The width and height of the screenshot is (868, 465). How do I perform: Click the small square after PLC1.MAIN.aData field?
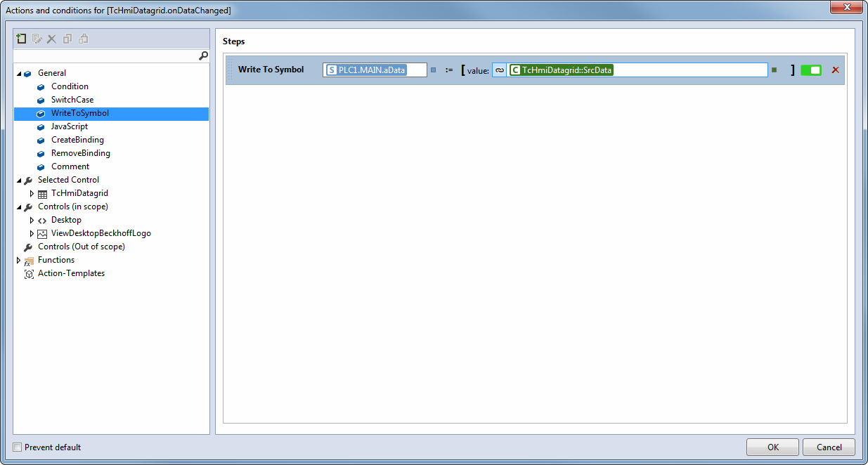pos(433,70)
